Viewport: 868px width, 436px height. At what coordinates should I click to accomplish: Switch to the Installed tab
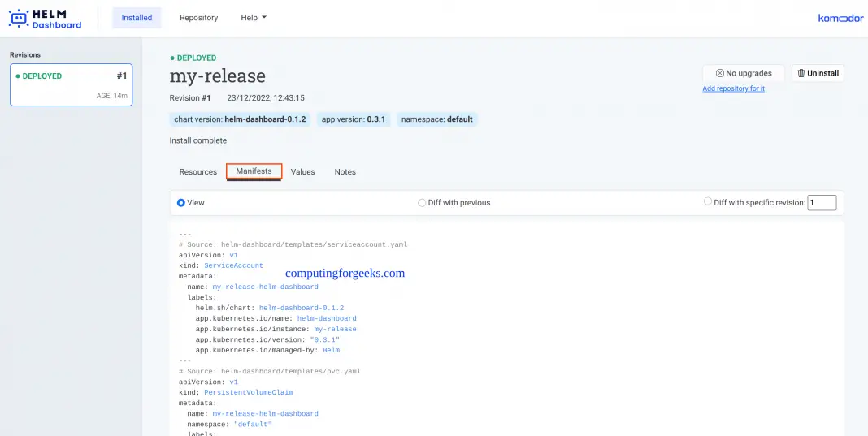[x=137, y=18]
